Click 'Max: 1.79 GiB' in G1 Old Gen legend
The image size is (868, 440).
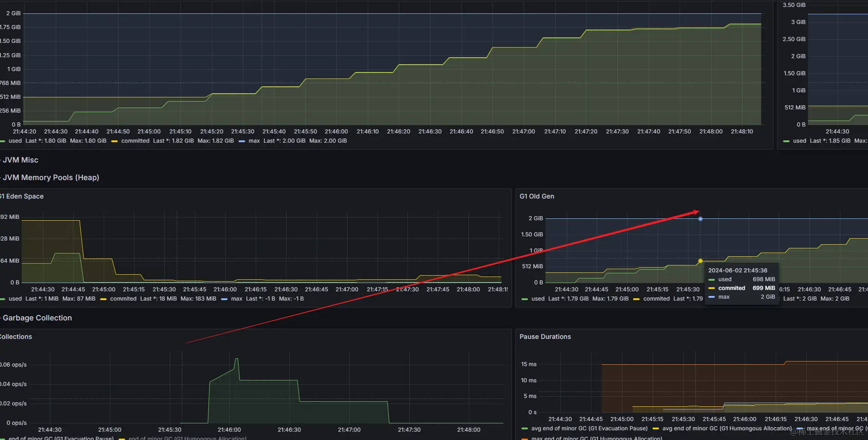(611, 299)
